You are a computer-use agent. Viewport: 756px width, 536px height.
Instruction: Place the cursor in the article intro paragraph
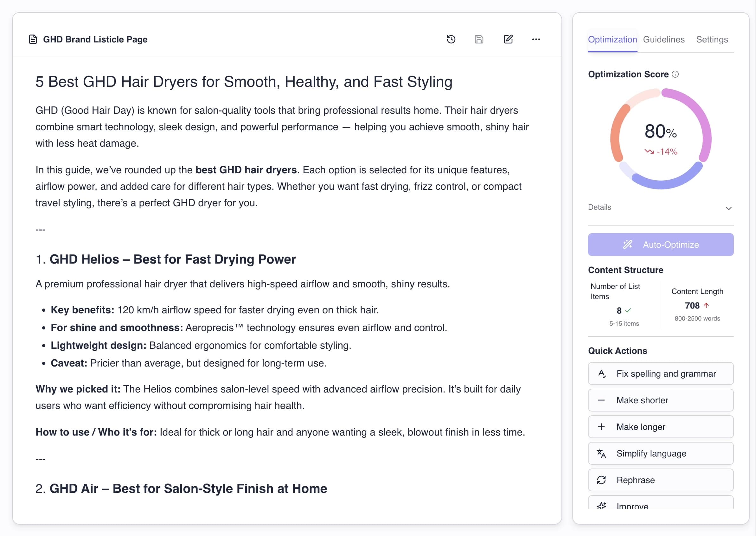(264, 126)
